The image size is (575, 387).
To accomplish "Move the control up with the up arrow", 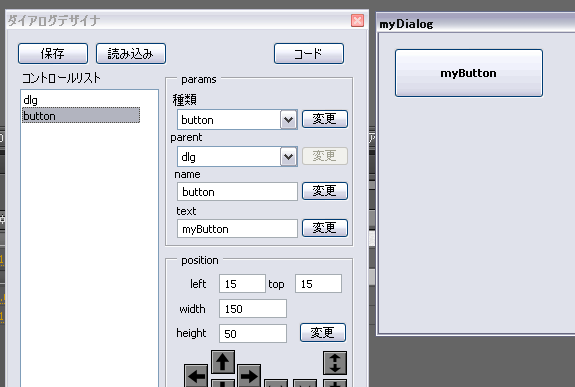I will pos(223,362).
